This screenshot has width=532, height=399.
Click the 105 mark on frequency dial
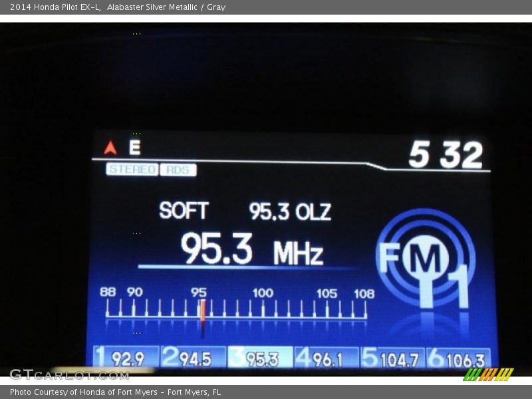[327, 293]
